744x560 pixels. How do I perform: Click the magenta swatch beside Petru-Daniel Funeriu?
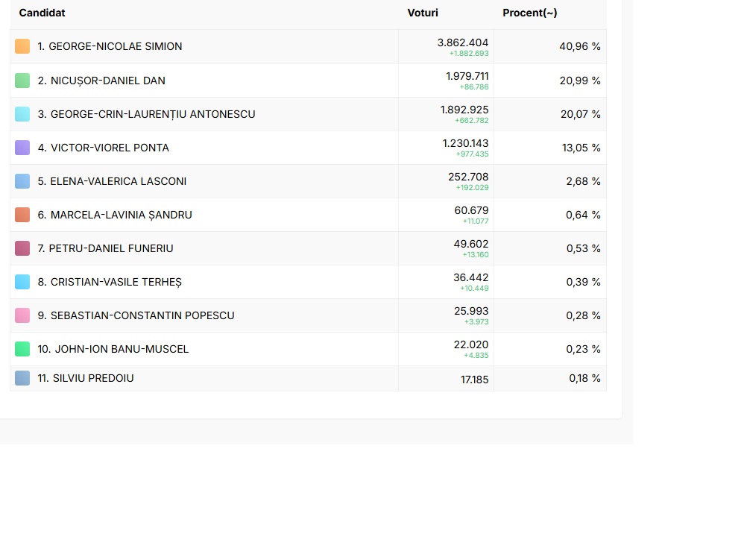22,248
